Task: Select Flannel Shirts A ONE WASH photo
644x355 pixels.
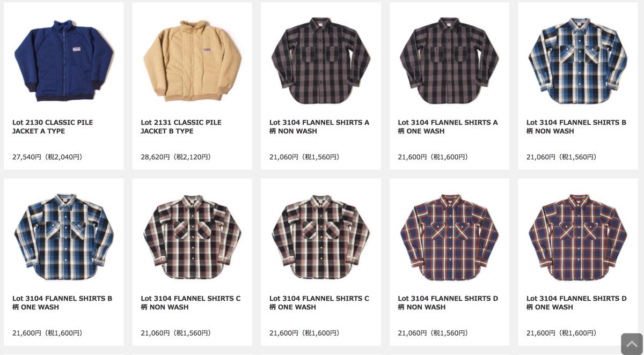Action: 449,61
